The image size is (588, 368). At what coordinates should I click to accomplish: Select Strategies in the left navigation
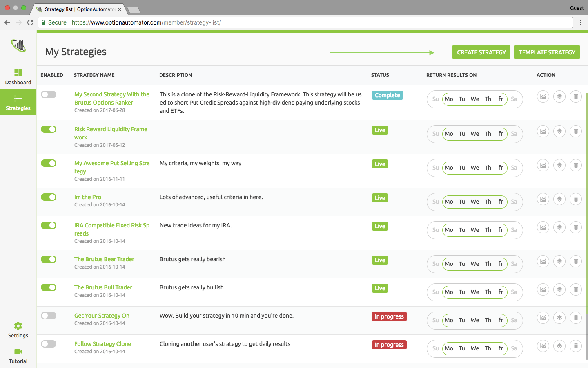tap(18, 102)
